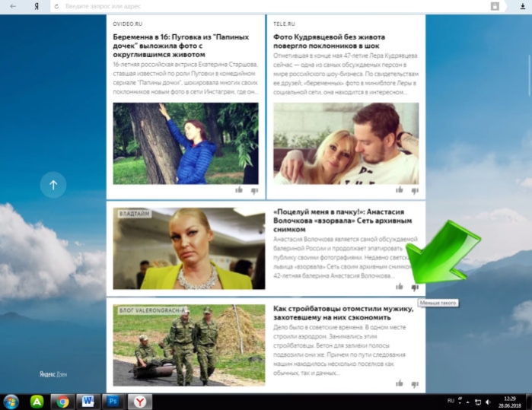Switch to Photoshop in the taskbar

pos(113,402)
